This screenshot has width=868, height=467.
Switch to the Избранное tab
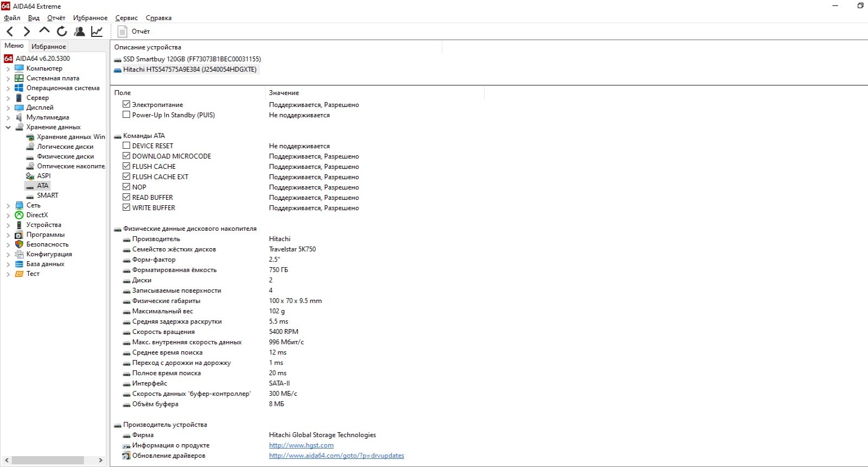48,47
